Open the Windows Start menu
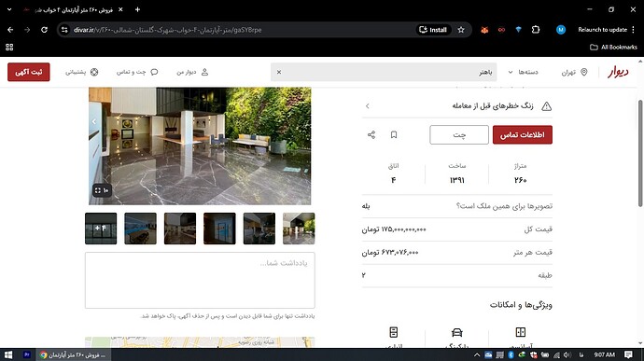The image size is (644, 361). (8, 354)
